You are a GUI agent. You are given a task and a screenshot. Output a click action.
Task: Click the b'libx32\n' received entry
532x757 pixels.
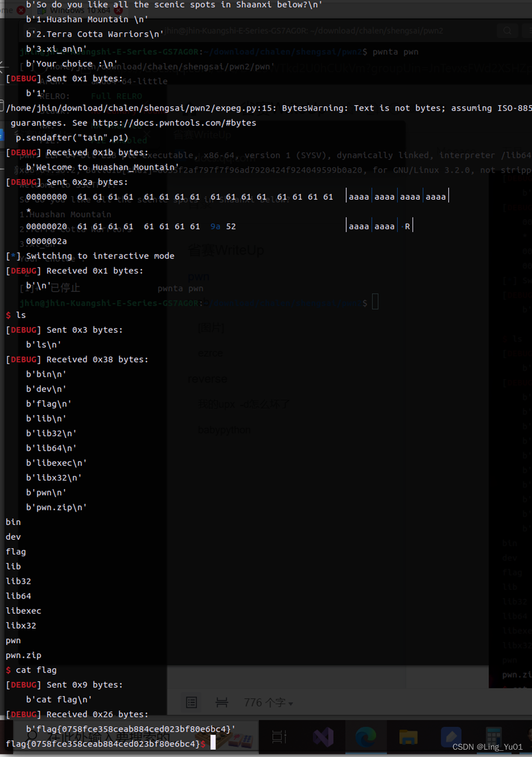tap(53, 477)
